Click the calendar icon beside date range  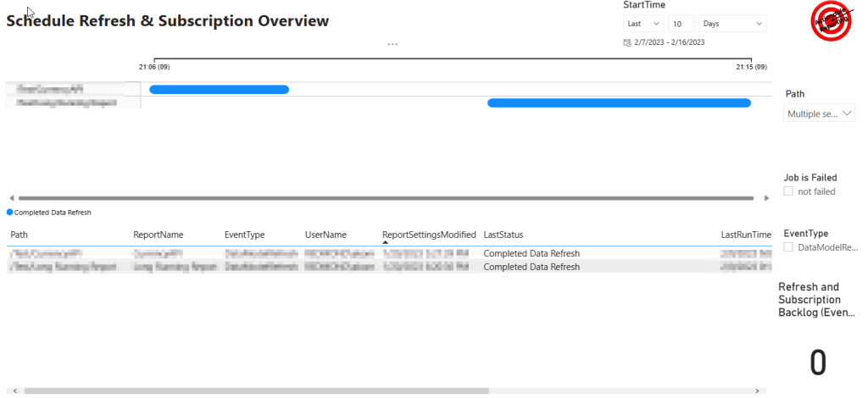pyautogui.click(x=626, y=41)
